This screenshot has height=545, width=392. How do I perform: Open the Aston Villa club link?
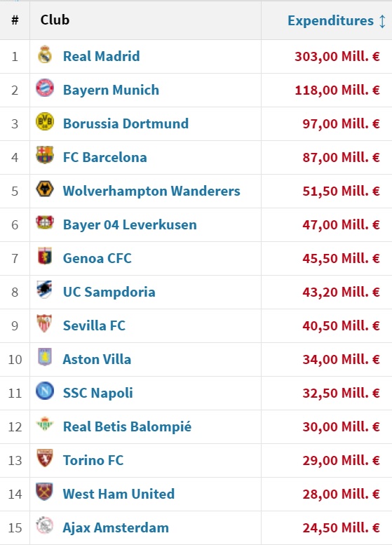tap(97, 359)
